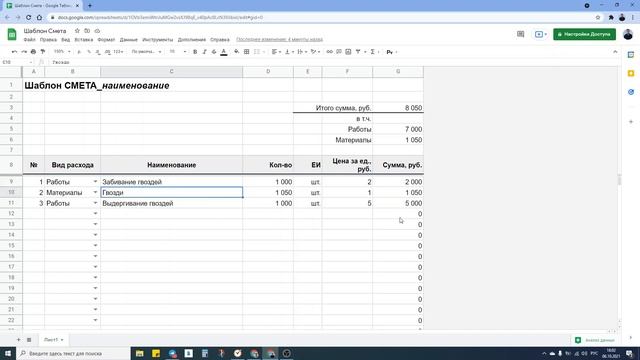This screenshot has height=360, width=640.
Task: Click the Insert comment icon
Action: 339,52
